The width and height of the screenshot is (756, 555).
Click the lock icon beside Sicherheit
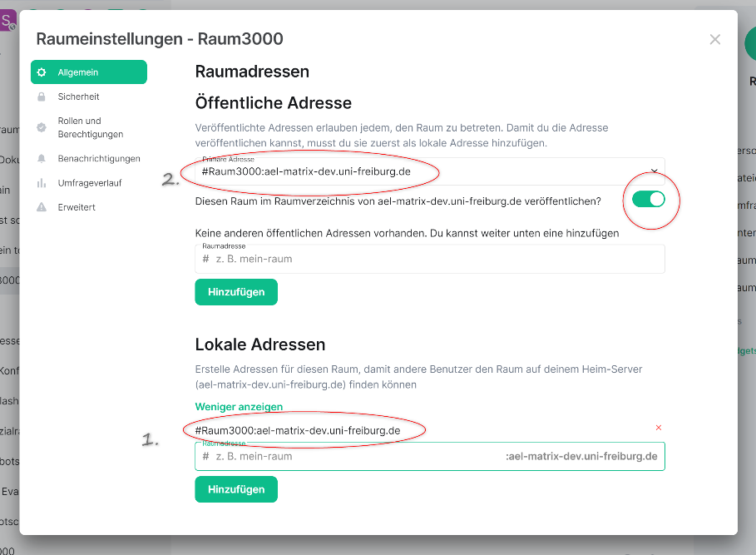point(42,97)
